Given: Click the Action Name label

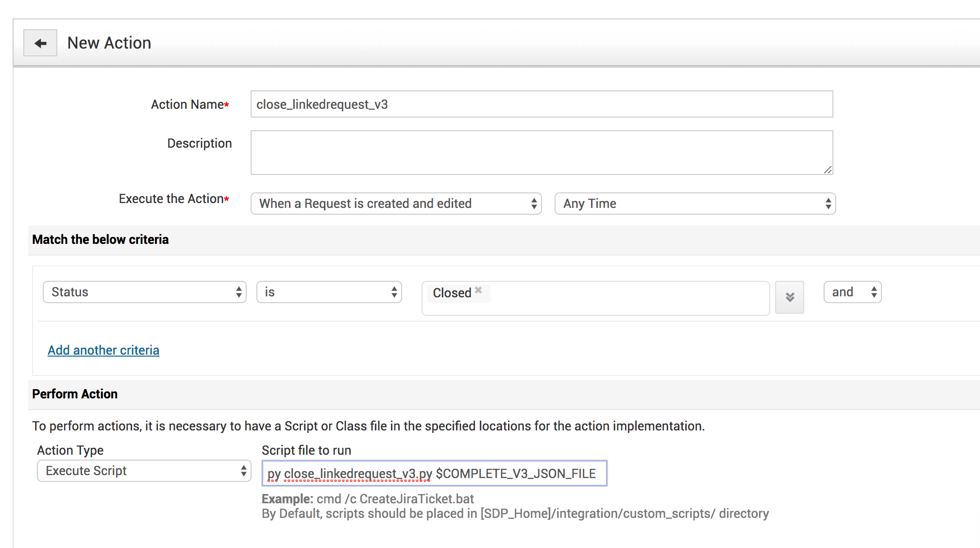Looking at the screenshot, I should pos(187,104).
